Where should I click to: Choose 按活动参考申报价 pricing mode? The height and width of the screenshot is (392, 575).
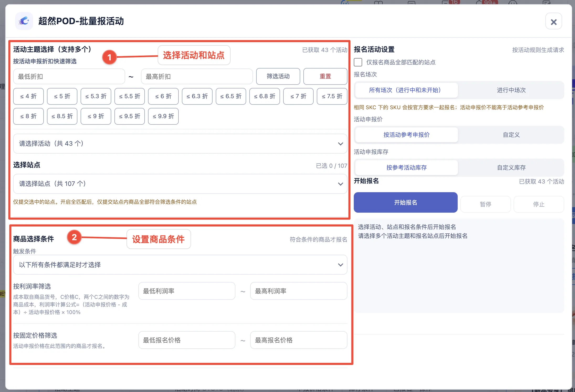click(x=406, y=135)
